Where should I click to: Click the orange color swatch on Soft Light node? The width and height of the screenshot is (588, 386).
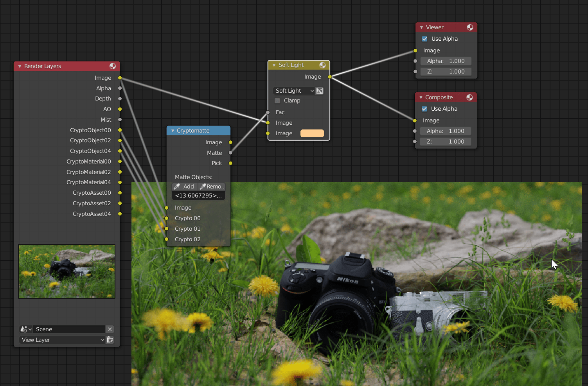pos(312,133)
